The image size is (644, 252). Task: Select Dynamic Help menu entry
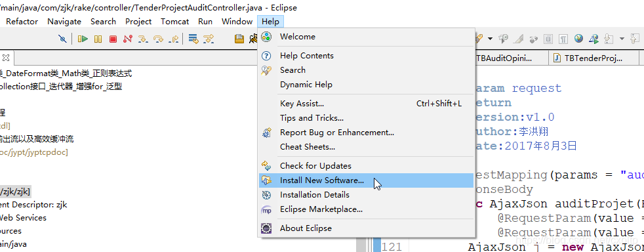367,85
